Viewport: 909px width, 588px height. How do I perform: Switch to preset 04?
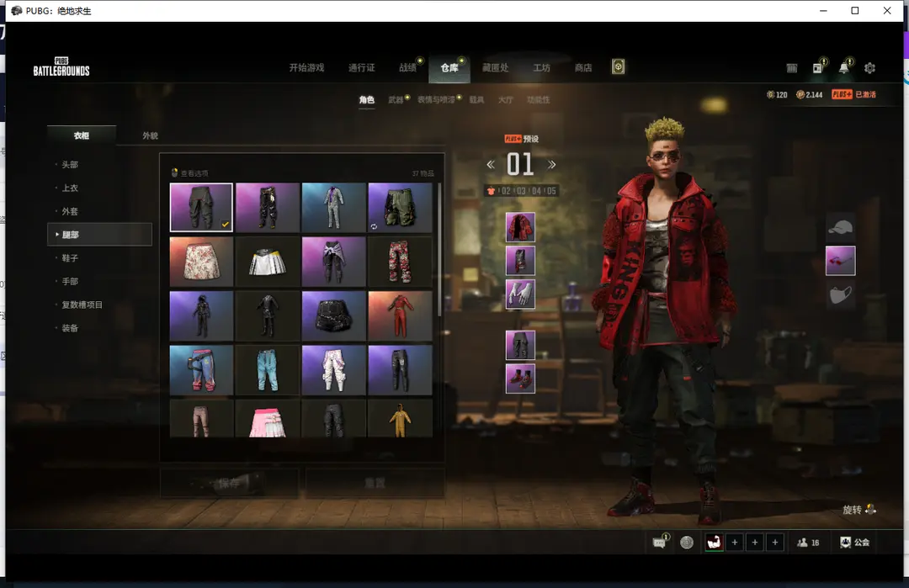pyautogui.click(x=536, y=191)
